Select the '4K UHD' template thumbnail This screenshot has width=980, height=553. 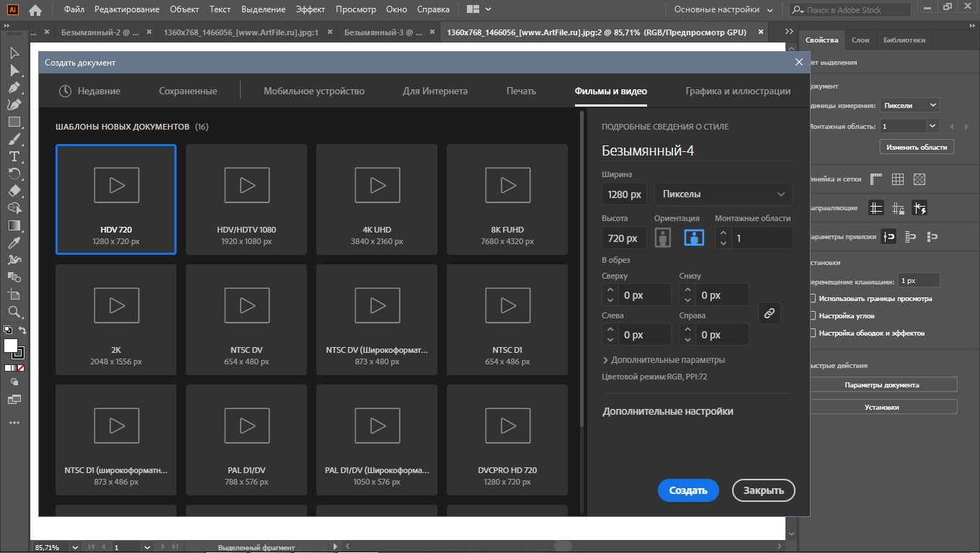pos(377,199)
